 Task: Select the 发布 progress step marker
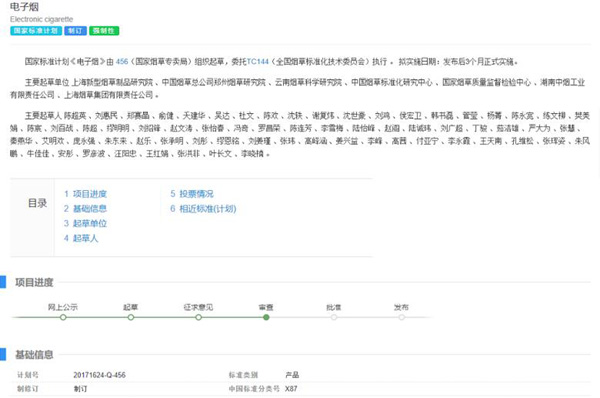(x=401, y=317)
